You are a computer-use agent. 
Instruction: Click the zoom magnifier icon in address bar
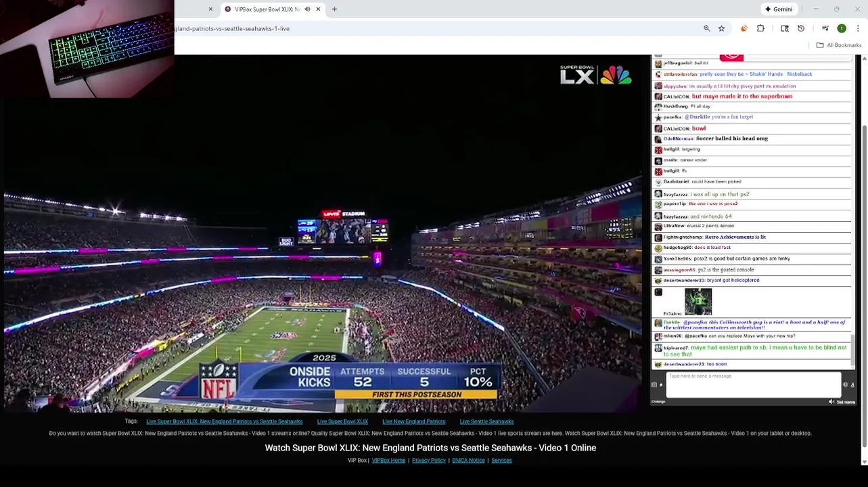(707, 28)
